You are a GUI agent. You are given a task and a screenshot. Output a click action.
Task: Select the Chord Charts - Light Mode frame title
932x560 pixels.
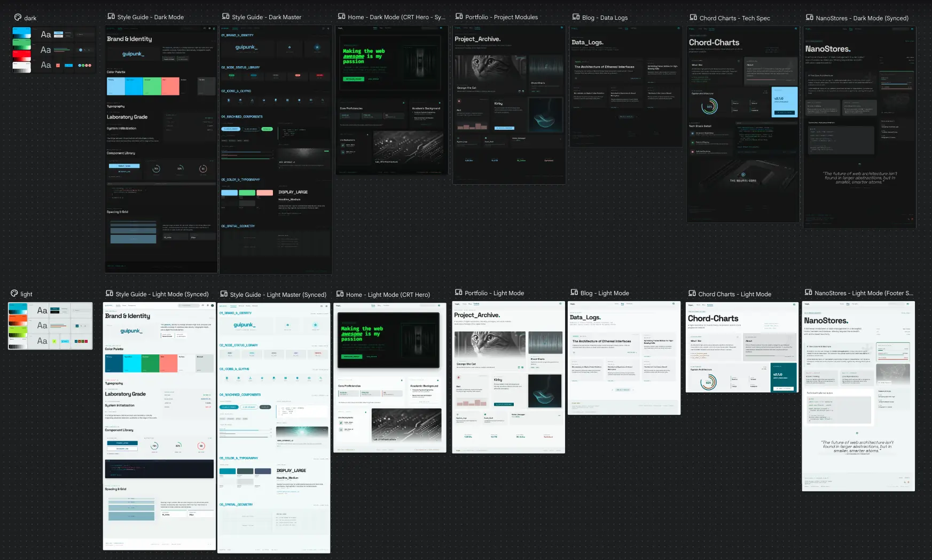(x=734, y=294)
